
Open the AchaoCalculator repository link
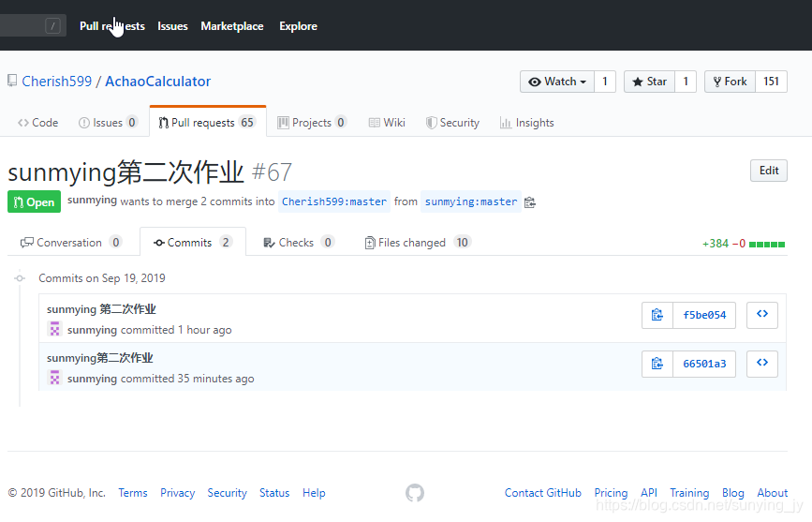(158, 82)
